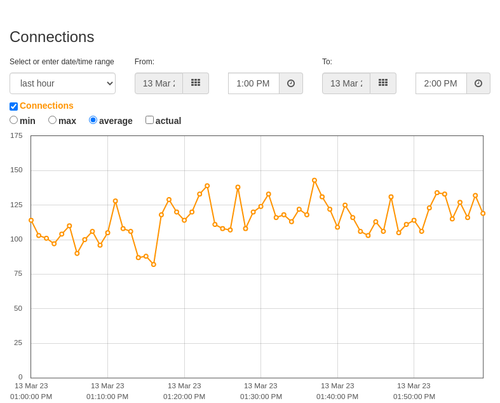
Task: Click the lowest chart point near 01:16 PM
Action: [154, 264]
